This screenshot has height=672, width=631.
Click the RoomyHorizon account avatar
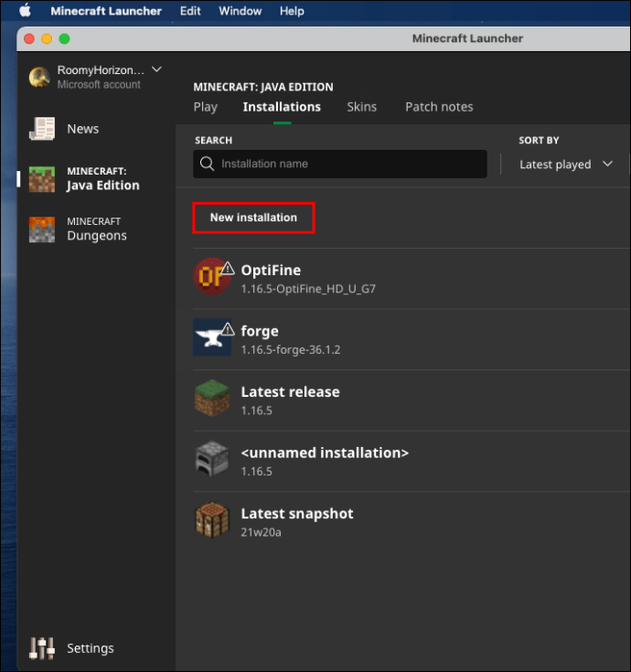click(x=39, y=77)
